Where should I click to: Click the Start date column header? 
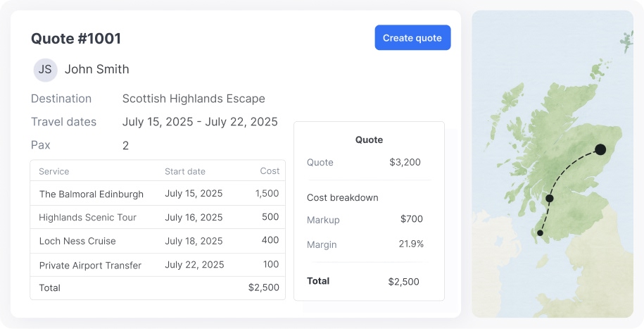(185, 171)
